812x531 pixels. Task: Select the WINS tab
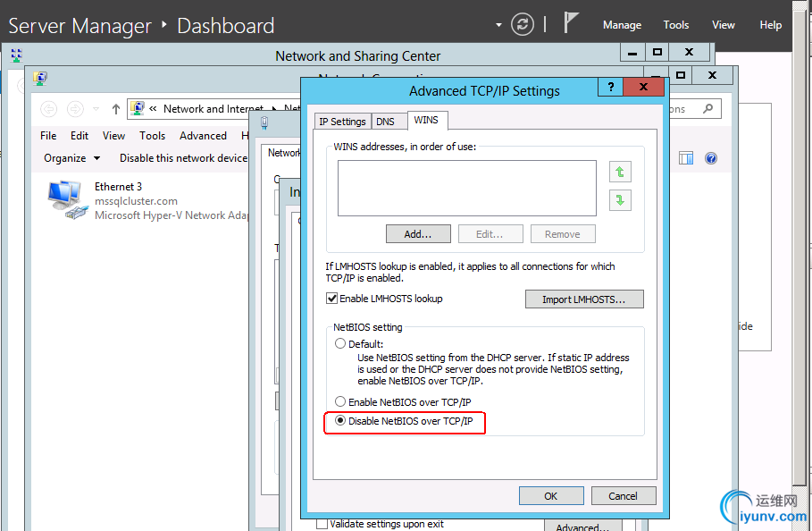(426, 120)
